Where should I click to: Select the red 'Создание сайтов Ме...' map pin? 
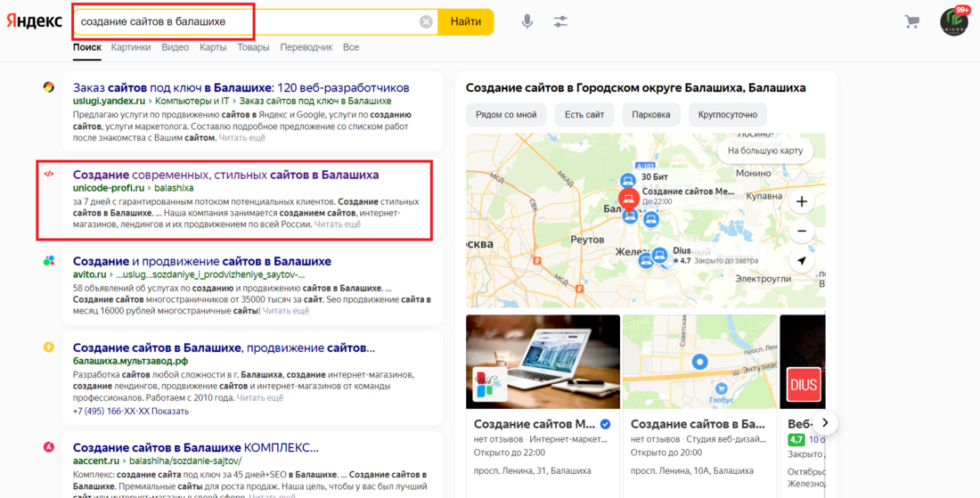coord(629,200)
